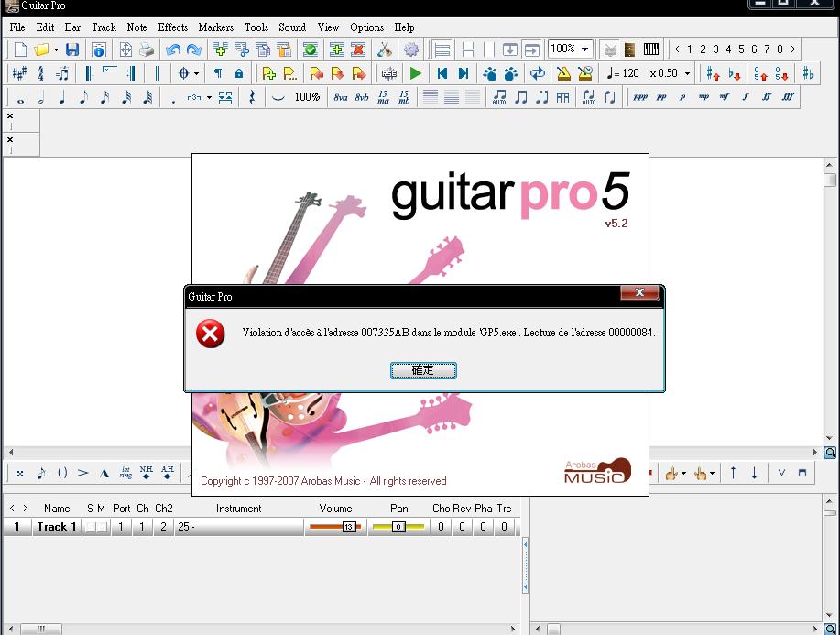This screenshot has width=840, height=635.
Task: Adjust the Track 1 Pan slider
Action: (398, 527)
